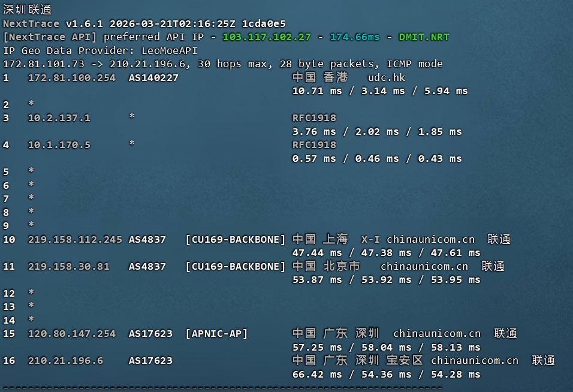Viewport: 573px width, 392px height.
Task: Open the udc.hk domain in hop 1
Action: click(387, 78)
